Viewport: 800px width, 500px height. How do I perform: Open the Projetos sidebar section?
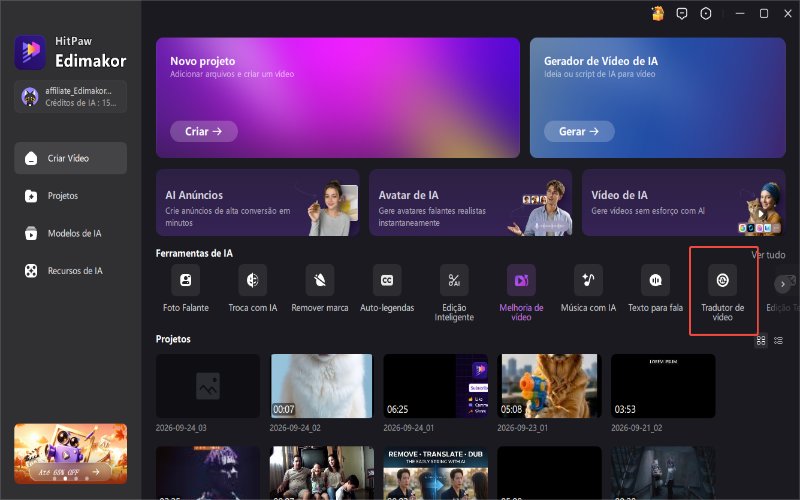70,196
